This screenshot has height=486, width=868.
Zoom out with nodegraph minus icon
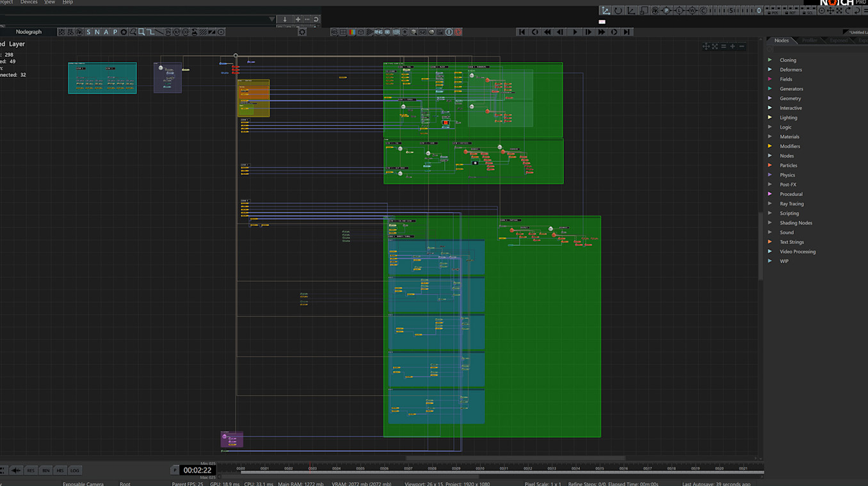tap(741, 46)
